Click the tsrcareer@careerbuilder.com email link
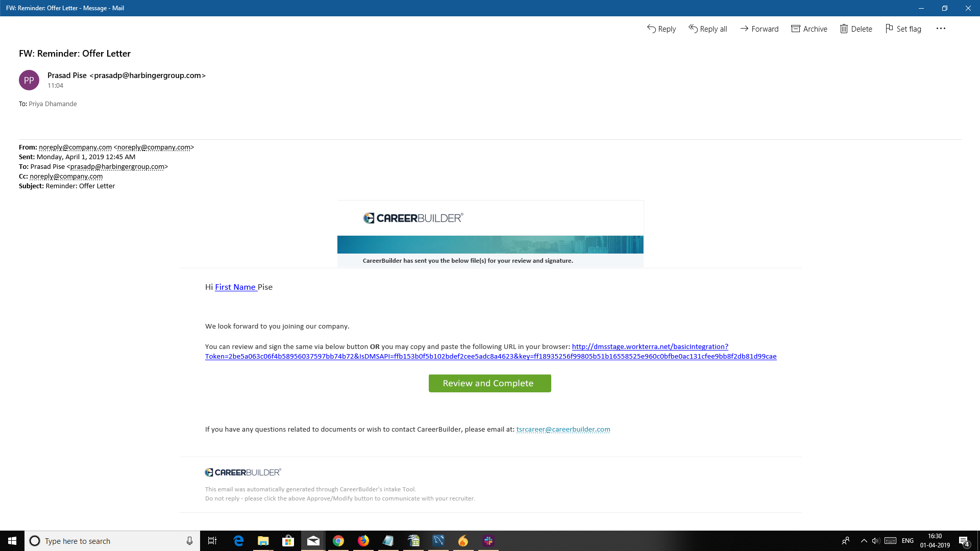The image size is (980, 551). 563,429
